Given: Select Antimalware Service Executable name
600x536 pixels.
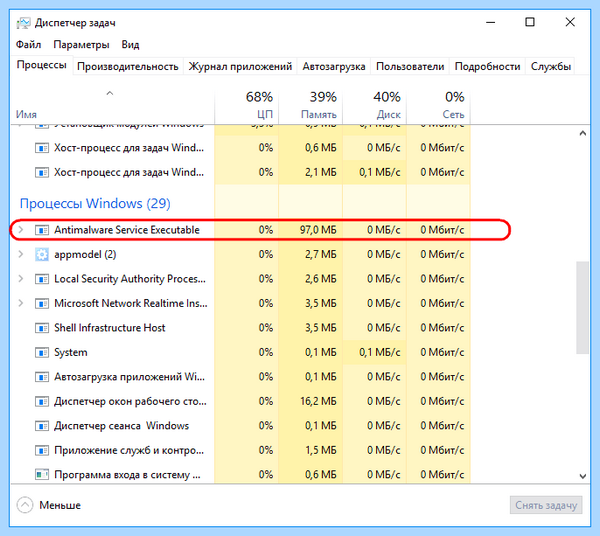Looking at the screenshot, I should 127,230.
